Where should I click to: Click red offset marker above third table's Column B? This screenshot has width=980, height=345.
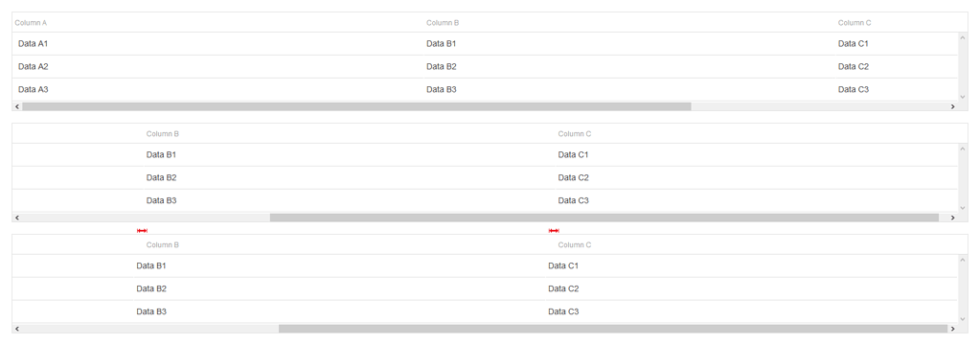(x=142, y=231)
